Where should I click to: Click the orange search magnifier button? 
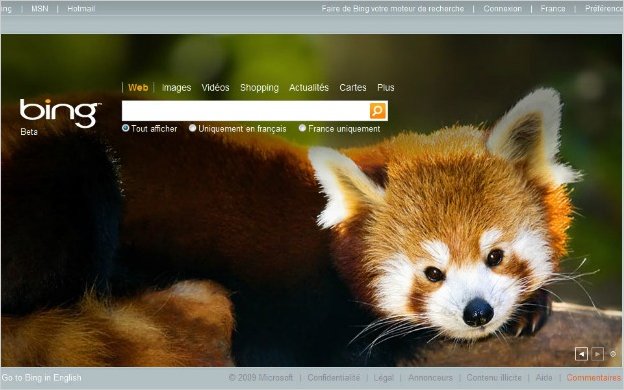[x=378, y=111]
